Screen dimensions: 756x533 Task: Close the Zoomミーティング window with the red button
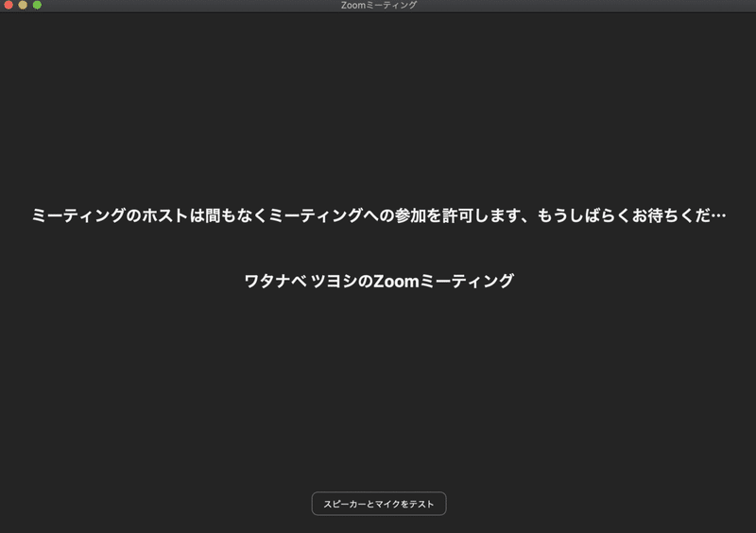pos(9,5)
